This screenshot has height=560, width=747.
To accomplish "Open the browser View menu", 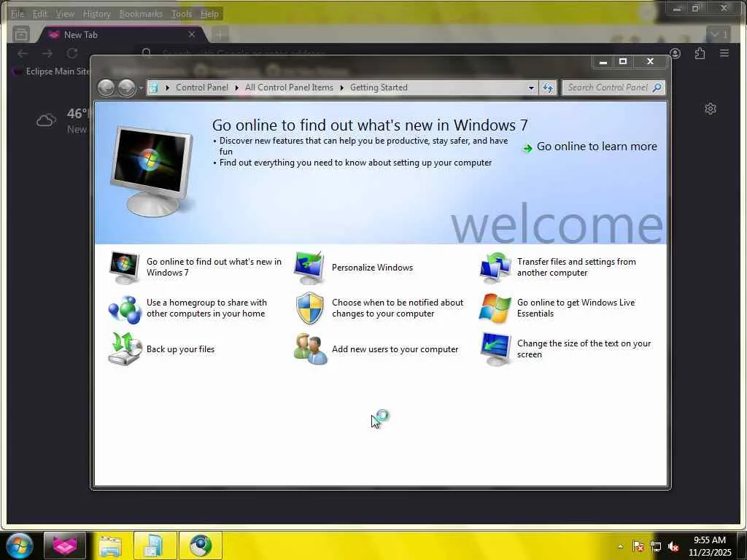I will click(65, 14).
